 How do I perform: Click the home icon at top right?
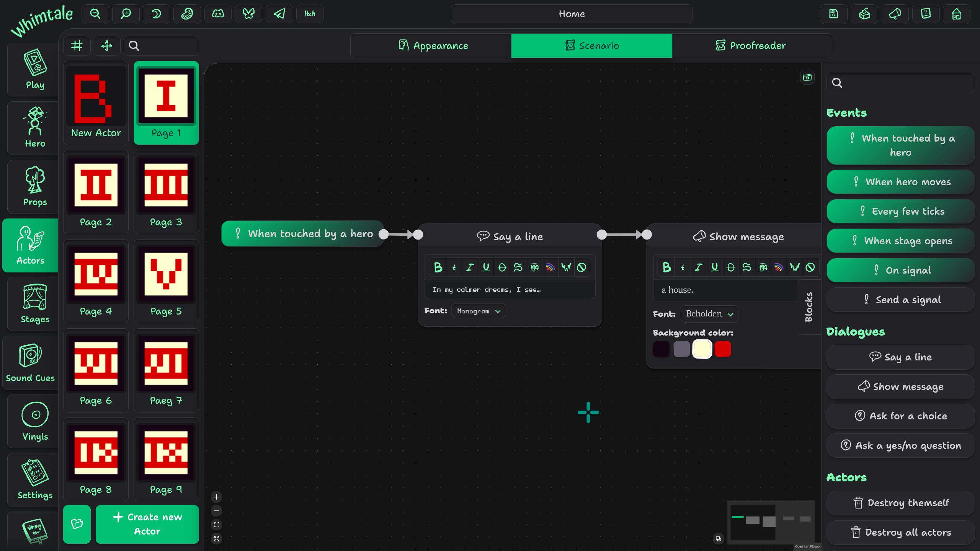click(x=956, y=14)
